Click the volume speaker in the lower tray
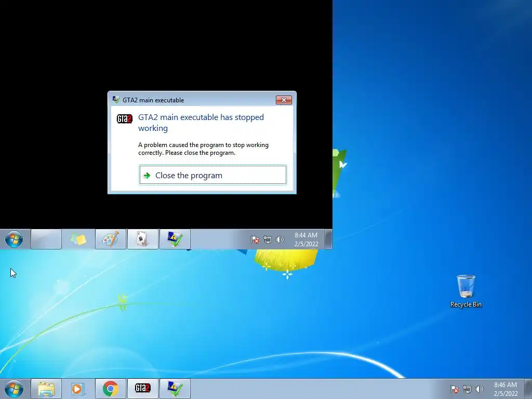The image size is (532, 399). click(x=479, y=389)
